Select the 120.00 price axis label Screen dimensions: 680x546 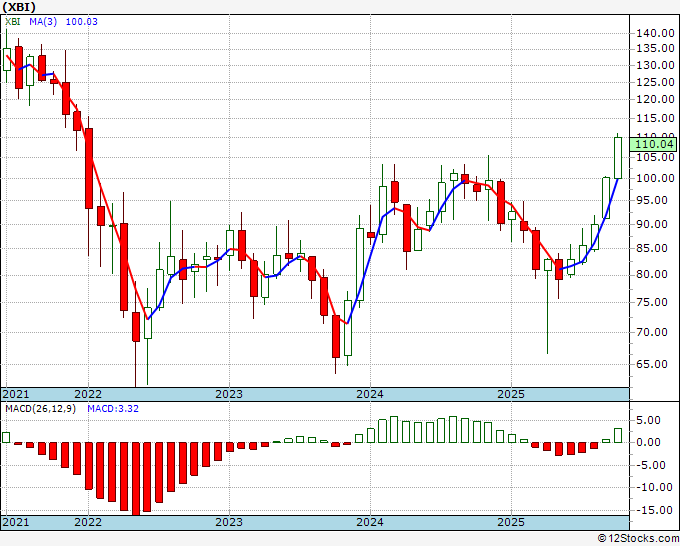click(x=655, y=99)
